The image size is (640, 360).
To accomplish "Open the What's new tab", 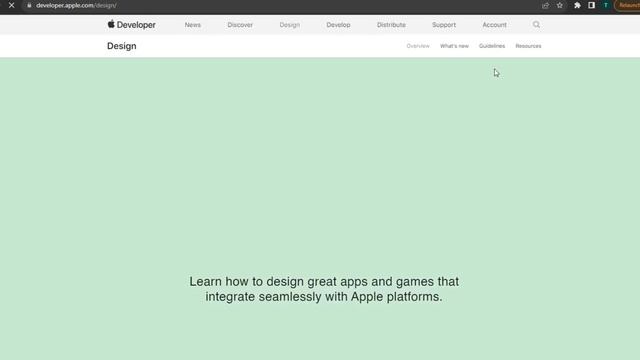I will click(454, 46).
